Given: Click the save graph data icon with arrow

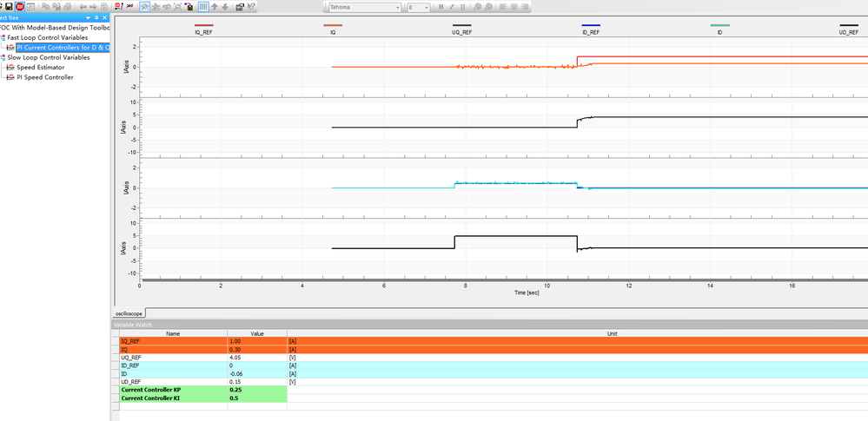Looking at the screenshot, I should click(x=189, y=7).
